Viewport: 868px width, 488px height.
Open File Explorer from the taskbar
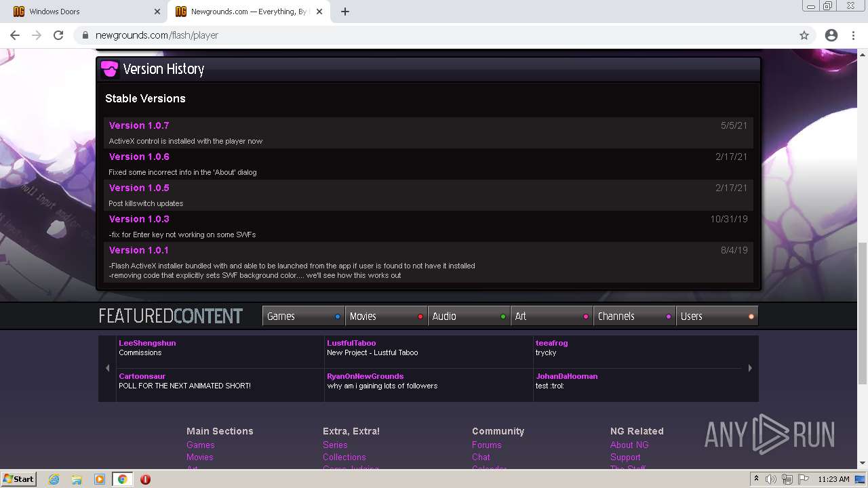point(77,479)
